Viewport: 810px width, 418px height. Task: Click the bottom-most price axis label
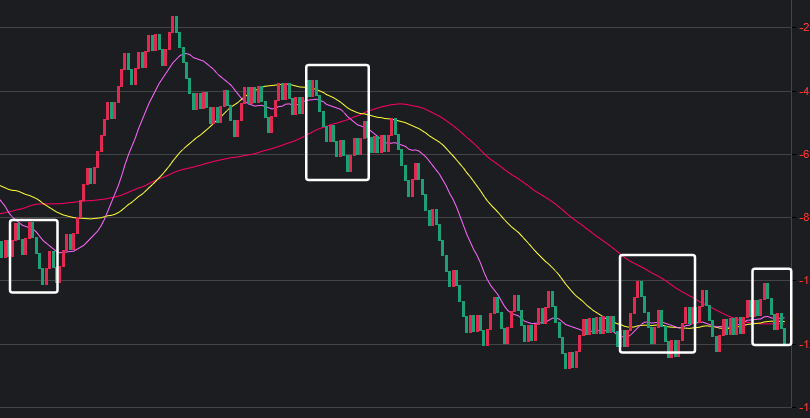point(803,405)
